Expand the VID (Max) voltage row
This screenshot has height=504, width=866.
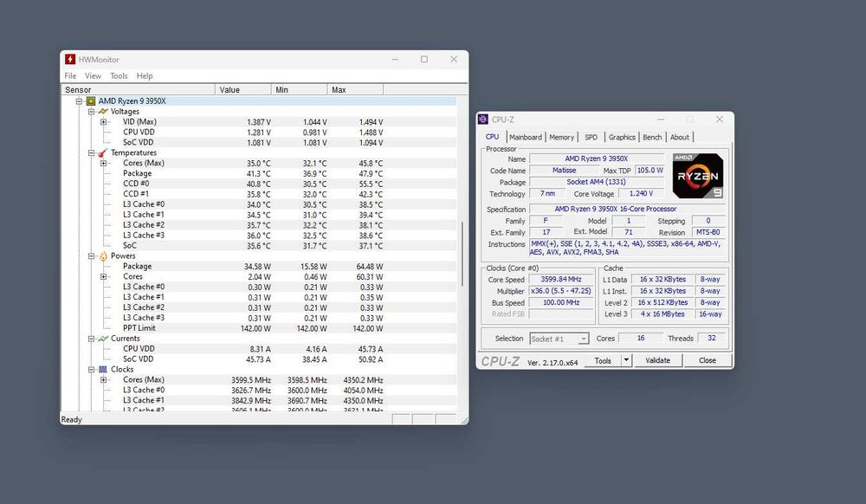[x=103, y=122]
